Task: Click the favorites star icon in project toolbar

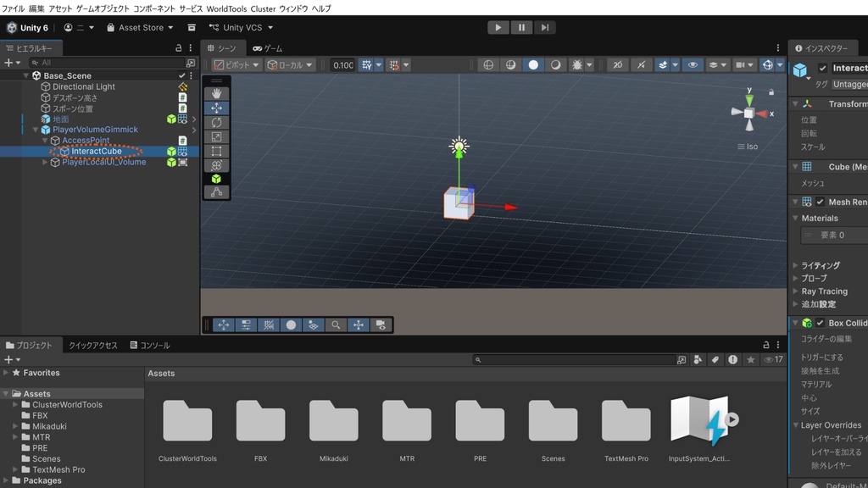Action: click(x=751, y=359)
